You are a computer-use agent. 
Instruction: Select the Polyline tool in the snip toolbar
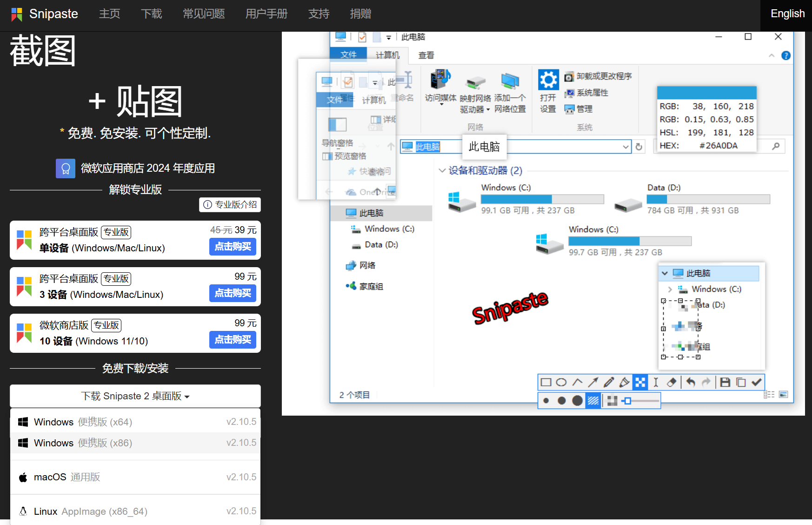[x=577, y=383]
